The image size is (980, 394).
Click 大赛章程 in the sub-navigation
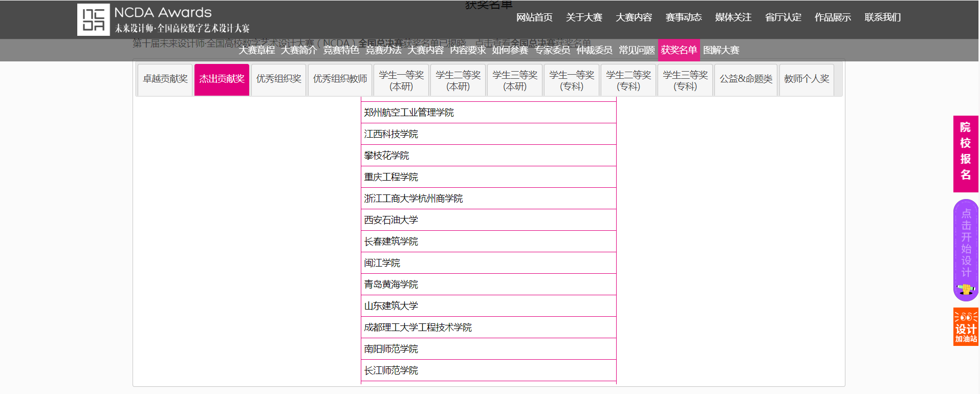(256, 50)
